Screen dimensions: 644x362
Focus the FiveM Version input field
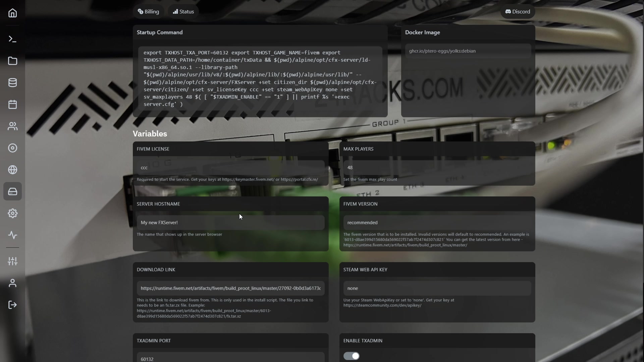(437, 223)
